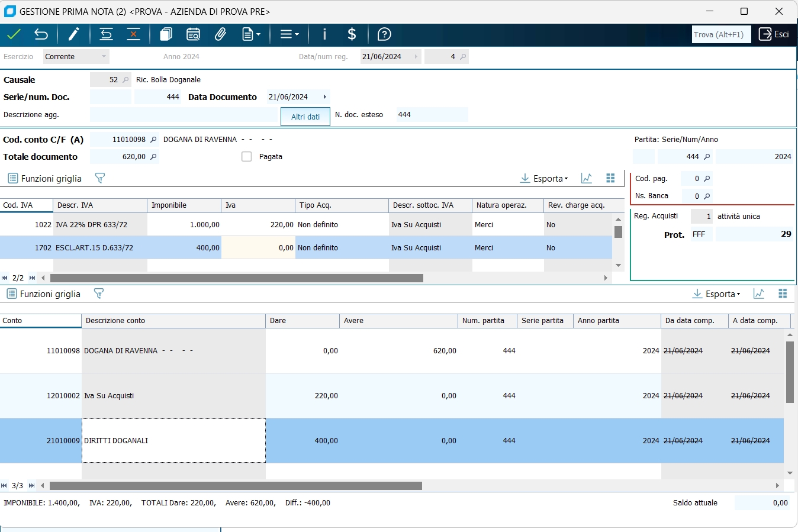The image size is (798, 532).
Task: Open the help question mark icon
Action: [x=384, y=34]
